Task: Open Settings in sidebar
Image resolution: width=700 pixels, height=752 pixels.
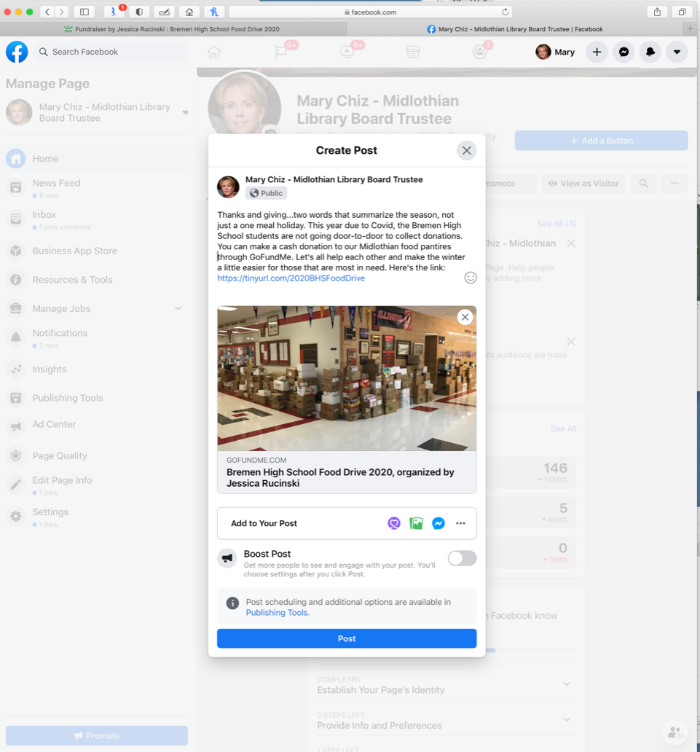Action: (x=98, y=517)
